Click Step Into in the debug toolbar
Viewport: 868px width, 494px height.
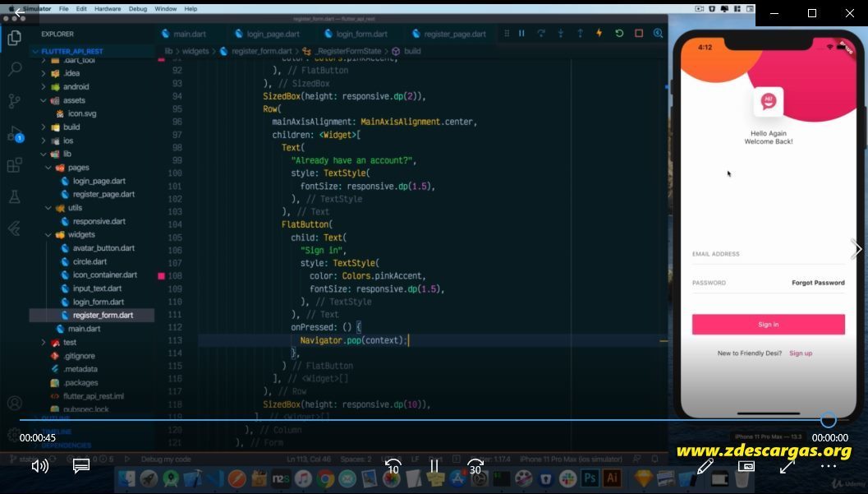560,33
